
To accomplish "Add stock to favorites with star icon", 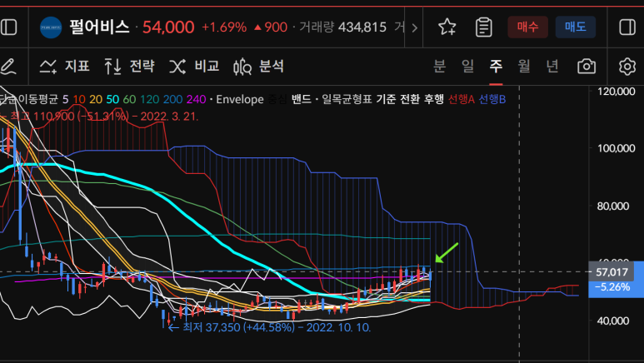I will [447, 27].
